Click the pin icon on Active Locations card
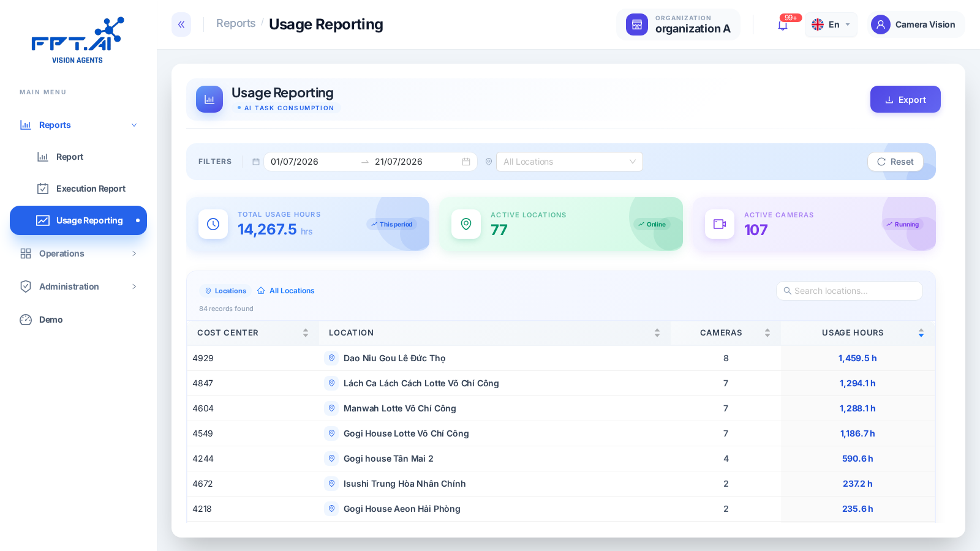Screen dimensions: 980x551 tap(466, 224)
